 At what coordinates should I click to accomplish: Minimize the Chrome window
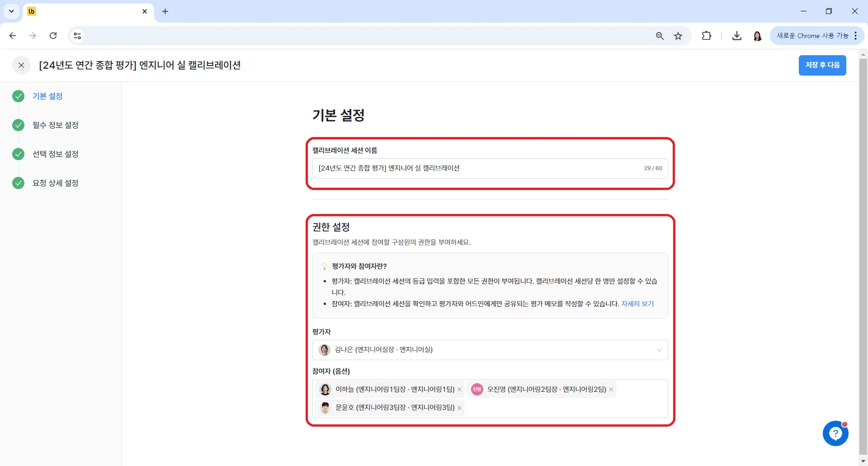(803, 11)
